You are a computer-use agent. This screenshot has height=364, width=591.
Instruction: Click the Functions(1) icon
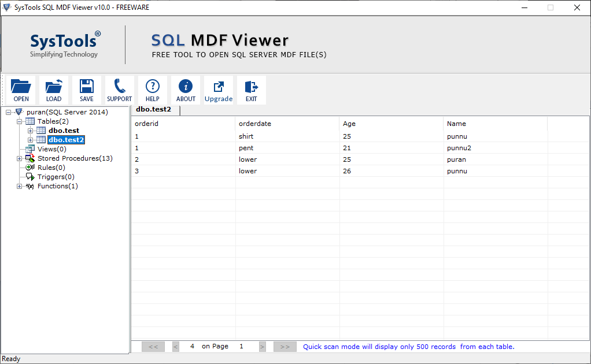click(x=30, y=186)
